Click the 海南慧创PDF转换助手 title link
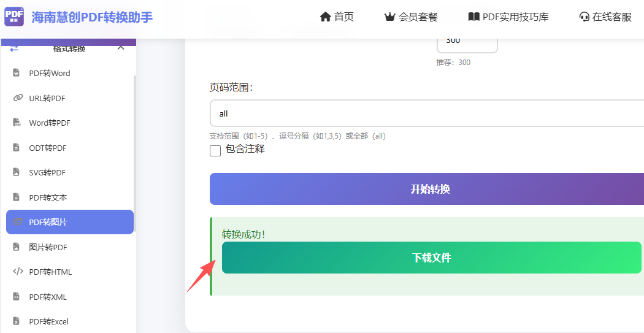This screenshot has height=333, width=644. (92, 17)
